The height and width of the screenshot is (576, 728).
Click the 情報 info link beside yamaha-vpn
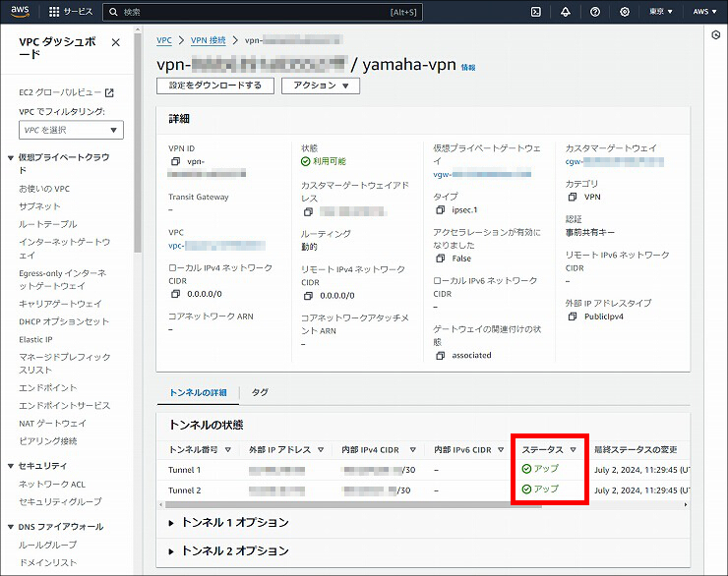(x=468, y=68)
